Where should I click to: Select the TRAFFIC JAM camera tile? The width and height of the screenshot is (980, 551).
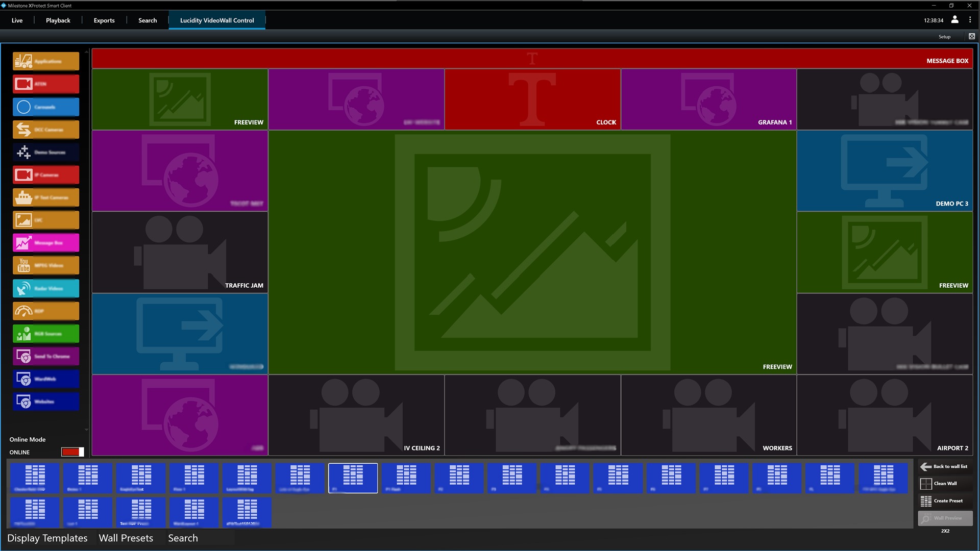(180, 252)
